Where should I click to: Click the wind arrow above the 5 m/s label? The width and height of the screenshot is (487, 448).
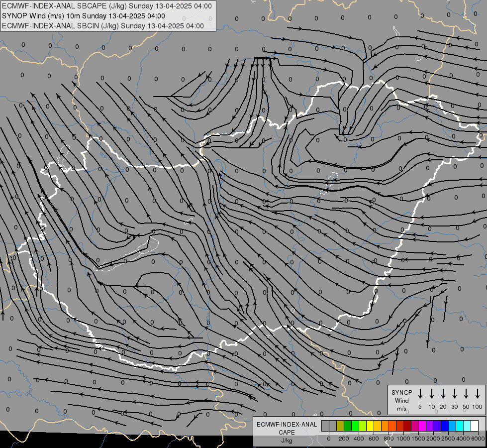pos(420,394)
